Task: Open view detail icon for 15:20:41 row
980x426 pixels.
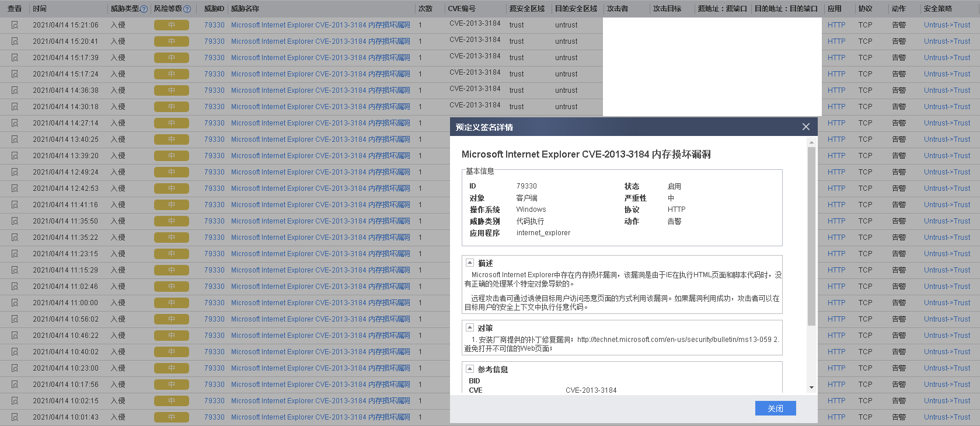Action: tap(15, 41)
